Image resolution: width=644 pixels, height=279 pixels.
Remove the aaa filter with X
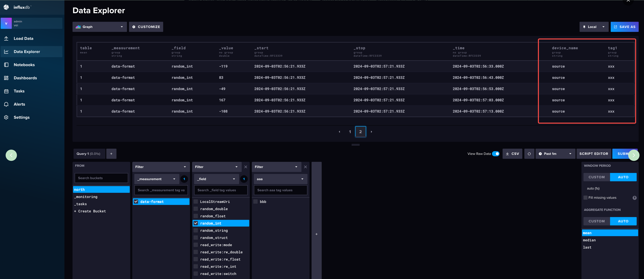305,167
